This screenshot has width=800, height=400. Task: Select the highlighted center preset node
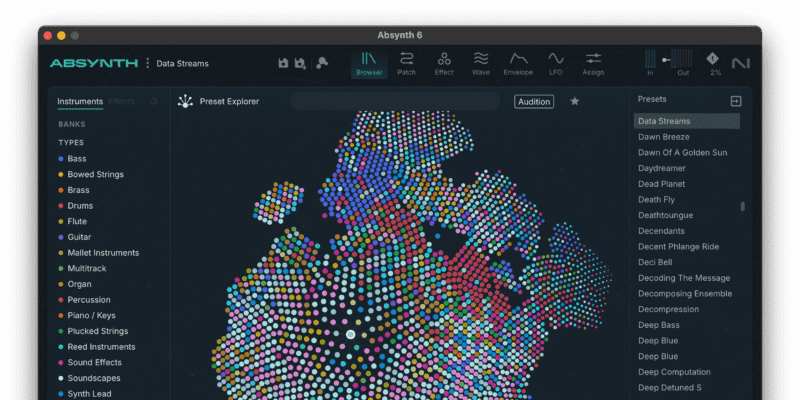(x=351, y=334)
